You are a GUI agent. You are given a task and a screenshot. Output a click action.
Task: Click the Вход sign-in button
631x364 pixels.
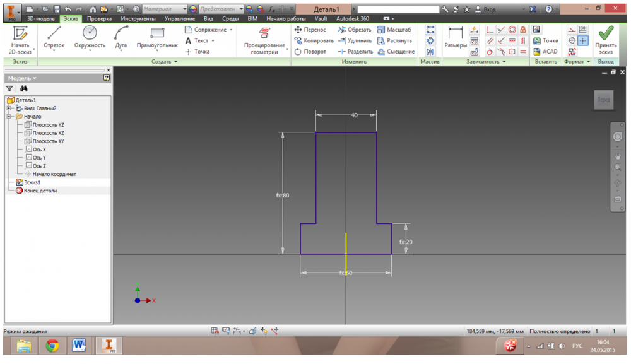point(485,9)
